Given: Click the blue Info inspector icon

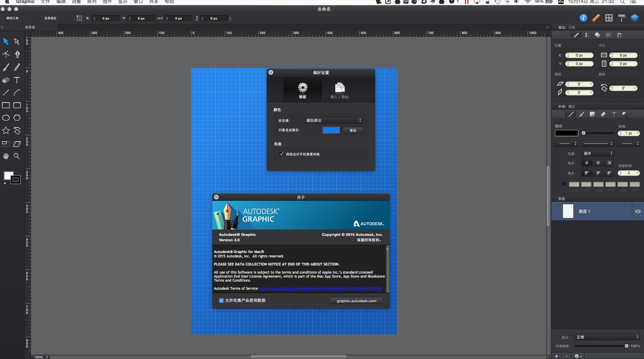Looking at the screenshot, I should (583, 18).
